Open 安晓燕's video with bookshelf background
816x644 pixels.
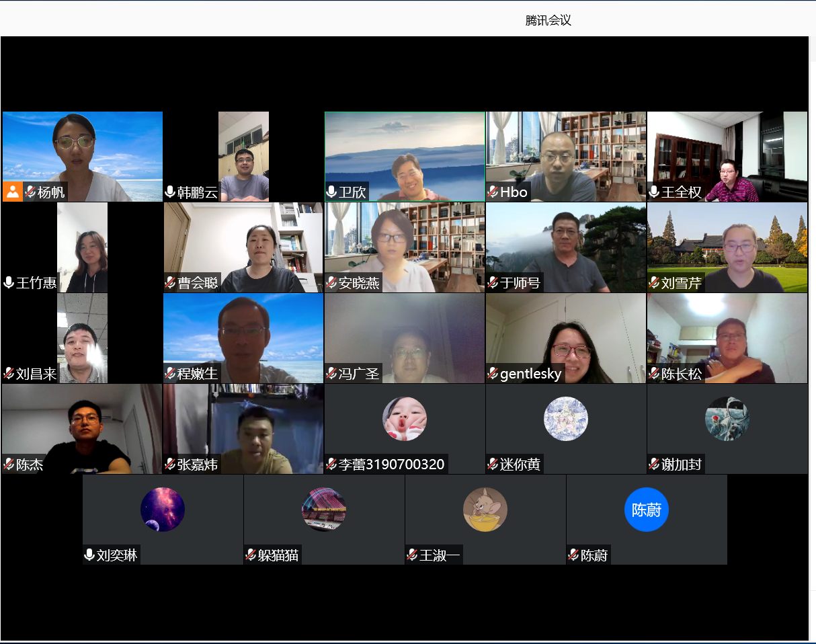[x=405, y=247]
